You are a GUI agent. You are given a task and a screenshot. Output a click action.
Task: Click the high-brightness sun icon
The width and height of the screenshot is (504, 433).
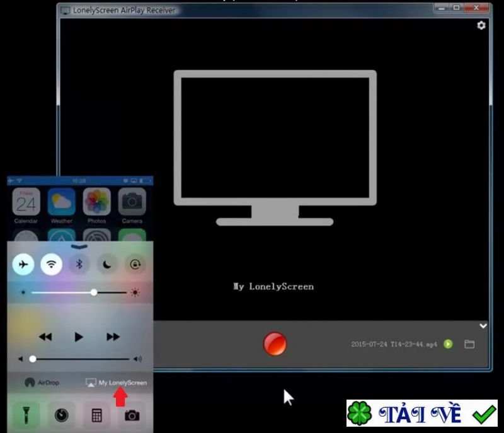coord(135,292)
